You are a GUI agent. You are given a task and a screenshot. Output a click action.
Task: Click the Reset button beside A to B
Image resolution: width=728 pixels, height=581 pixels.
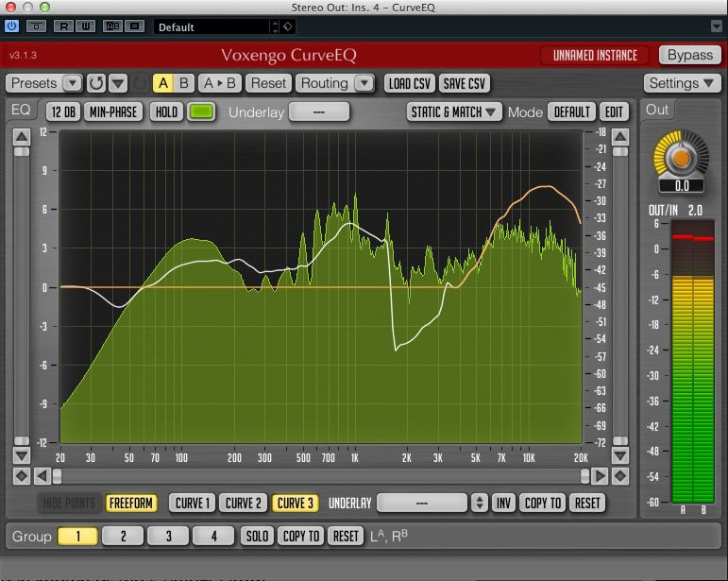tap(268, 83)
